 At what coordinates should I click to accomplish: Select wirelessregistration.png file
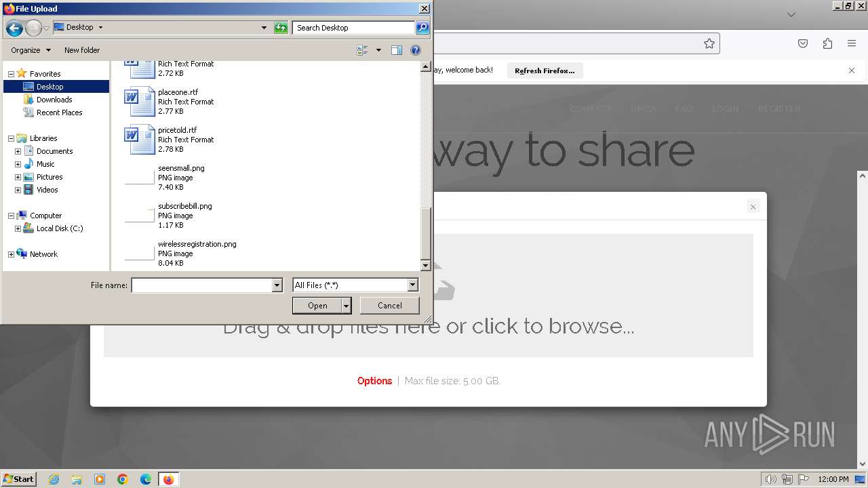pos(197,253)
